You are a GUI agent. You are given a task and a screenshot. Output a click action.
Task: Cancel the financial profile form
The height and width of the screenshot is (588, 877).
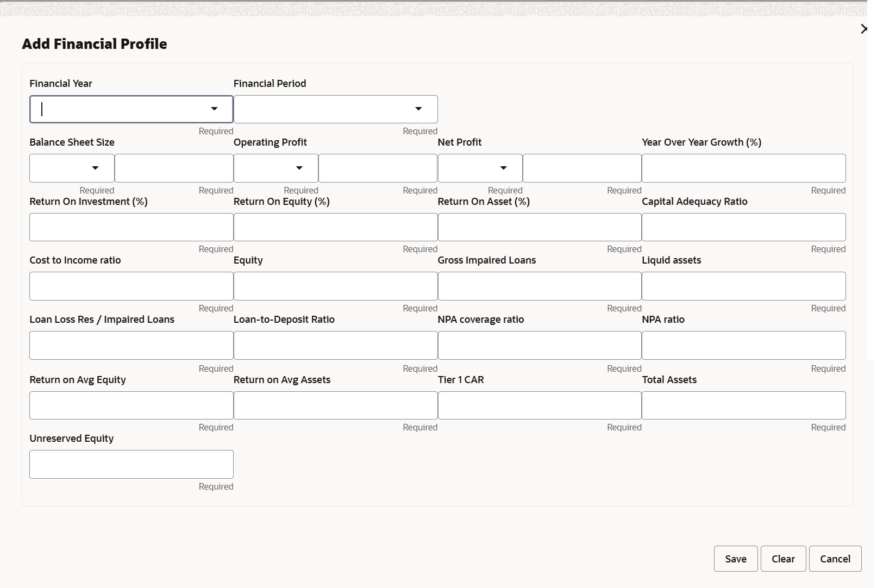[835, 559]
